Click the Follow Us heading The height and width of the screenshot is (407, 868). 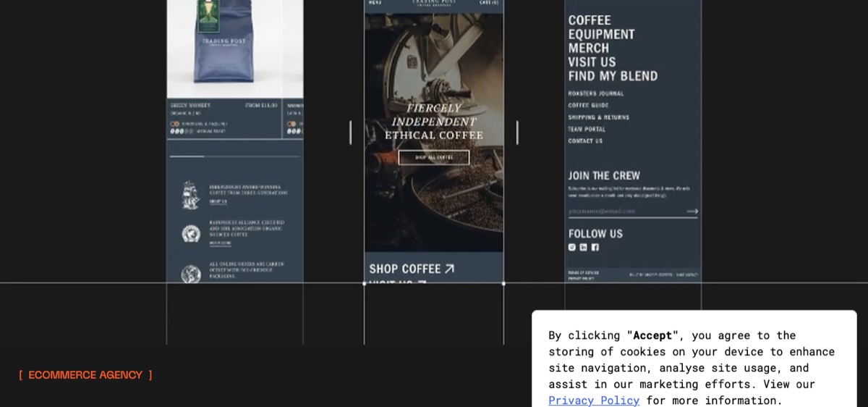pyautogui.click(x=595, y=233)
